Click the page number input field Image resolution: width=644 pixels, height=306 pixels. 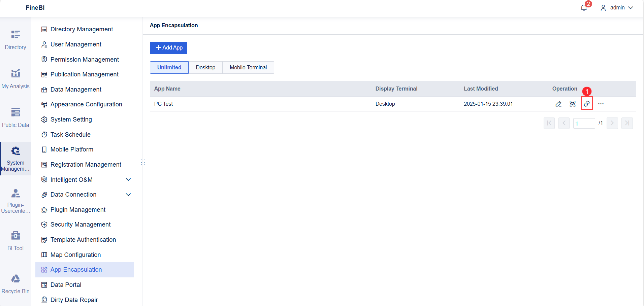click(x=584, y=123)
